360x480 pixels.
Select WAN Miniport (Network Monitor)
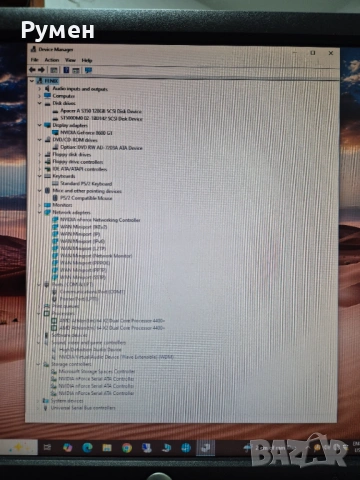pos(96,256)
